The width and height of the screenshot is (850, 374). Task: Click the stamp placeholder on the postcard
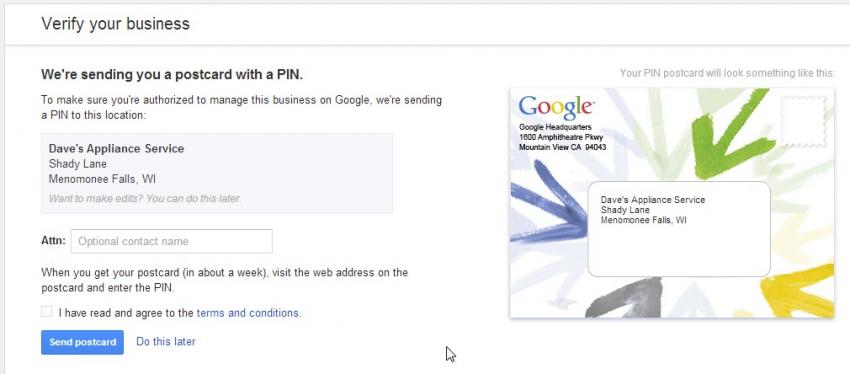pyautogui.click(x=803, y=121)
